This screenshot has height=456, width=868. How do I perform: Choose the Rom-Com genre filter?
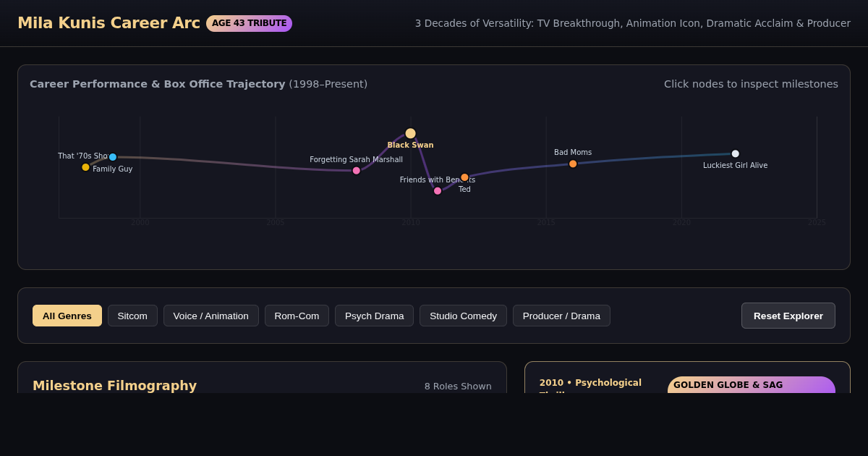[297, 316]
